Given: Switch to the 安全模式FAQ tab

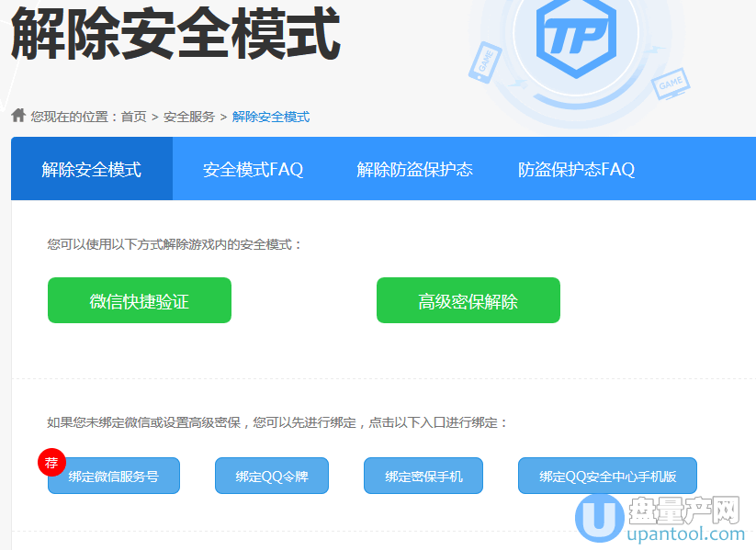Looking at the screenshot, I should [x=253, y=169].
